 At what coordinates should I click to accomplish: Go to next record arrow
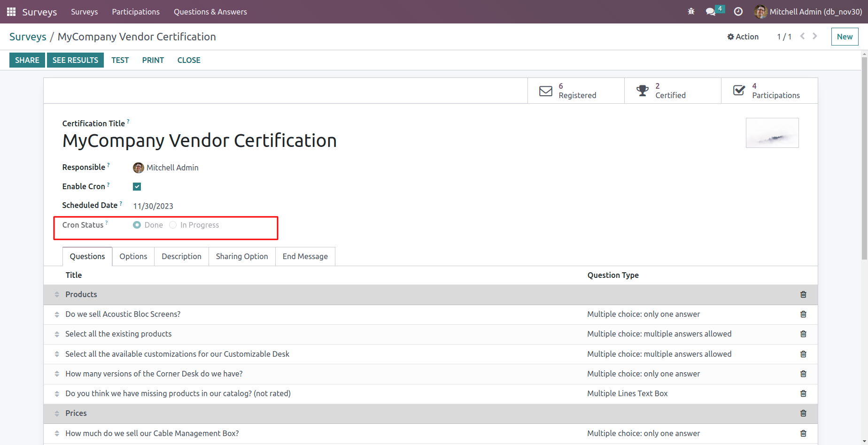click(x=815, y=36)
